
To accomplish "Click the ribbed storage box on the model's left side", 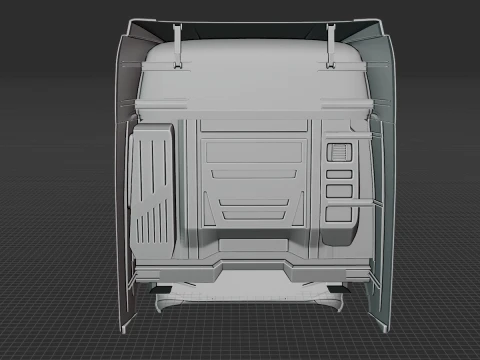I will coord(152,191).
